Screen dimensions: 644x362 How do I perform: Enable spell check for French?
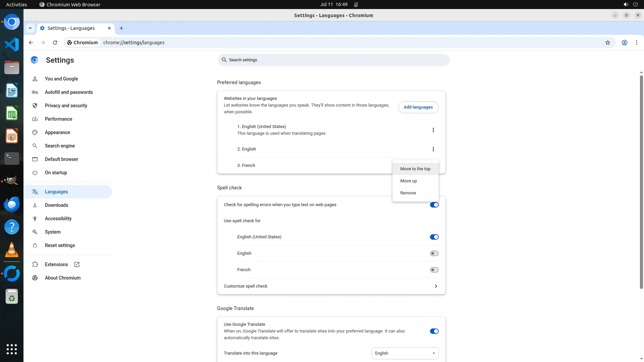434,270
